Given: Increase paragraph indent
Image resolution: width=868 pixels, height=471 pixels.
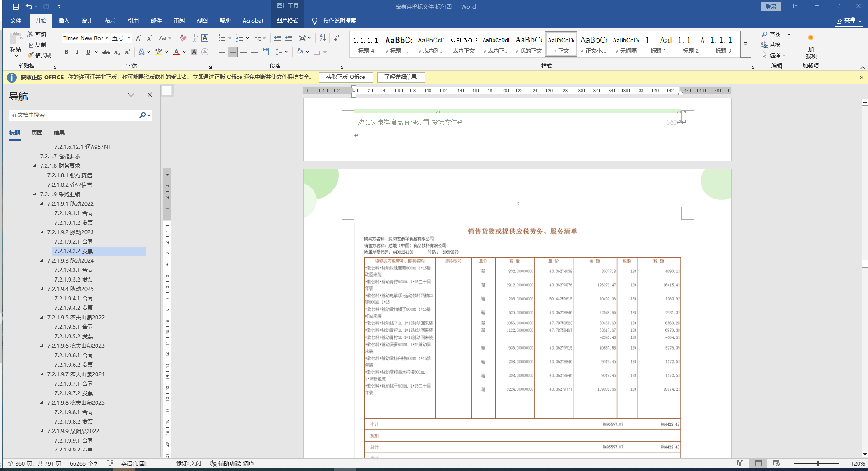Looking at the screenshot, I should [288, 38].
